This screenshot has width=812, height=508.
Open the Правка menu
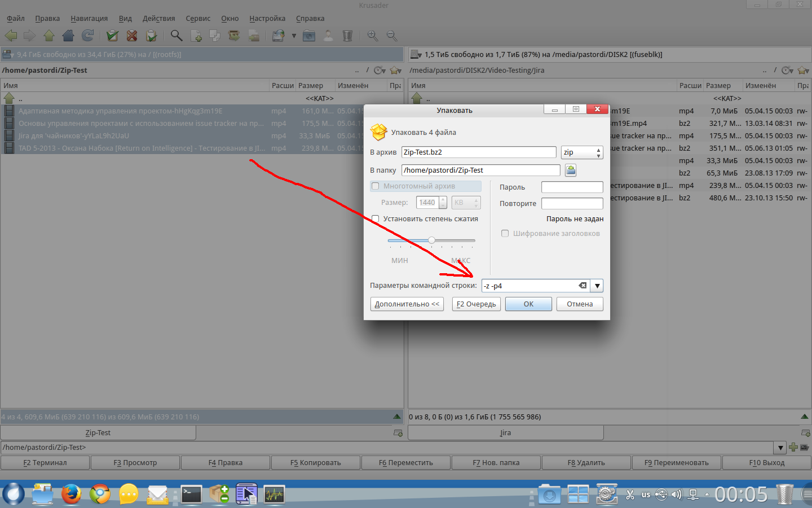click(x=47, y=19)
